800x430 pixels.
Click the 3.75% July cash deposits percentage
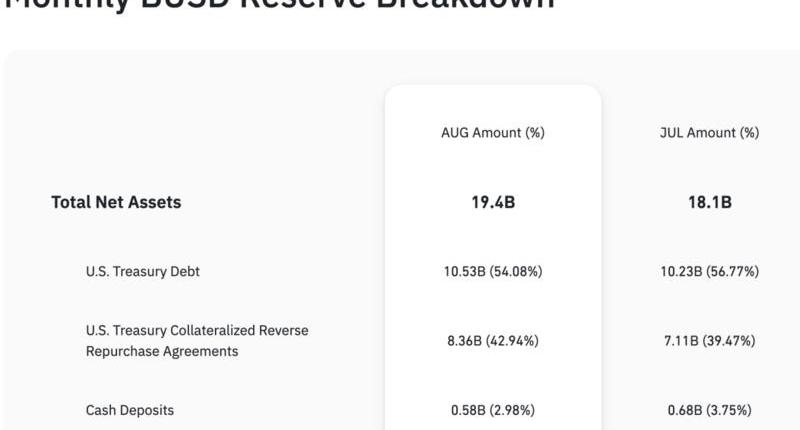(731, 410)
